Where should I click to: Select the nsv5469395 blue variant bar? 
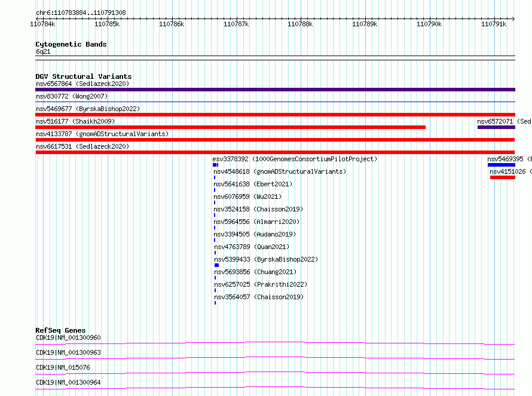pyautogui.click(x=502, y=165)
